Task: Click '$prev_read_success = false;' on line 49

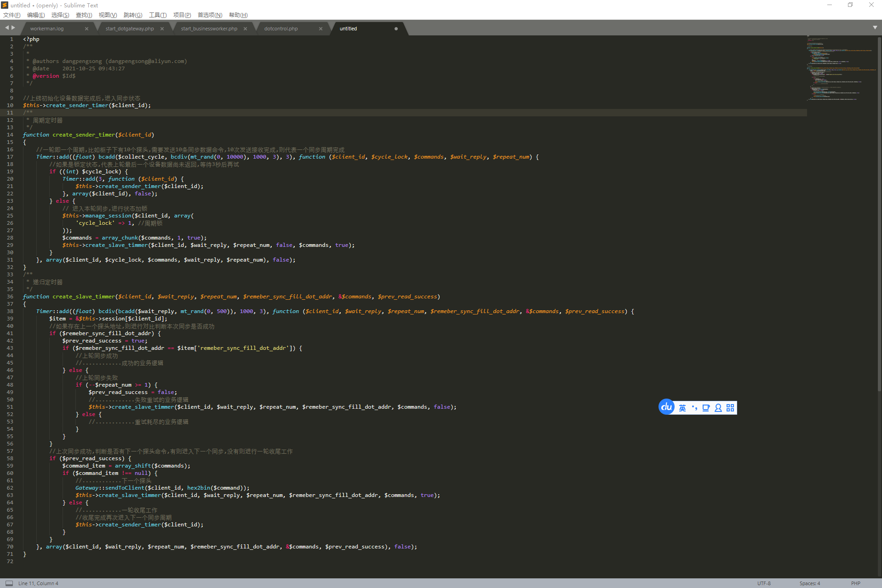Action: [x=133, y=392]
